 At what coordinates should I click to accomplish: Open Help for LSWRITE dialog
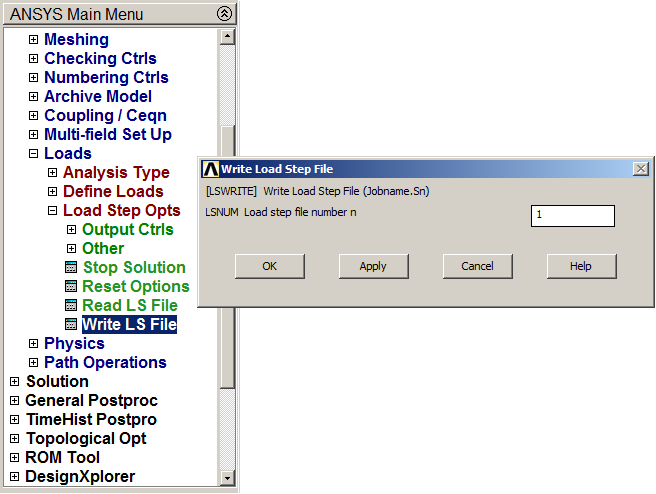581,266
